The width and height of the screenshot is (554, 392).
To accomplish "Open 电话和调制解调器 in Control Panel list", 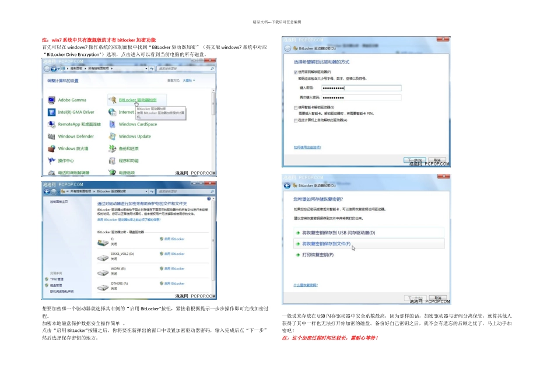I will (x=73, y=173).
